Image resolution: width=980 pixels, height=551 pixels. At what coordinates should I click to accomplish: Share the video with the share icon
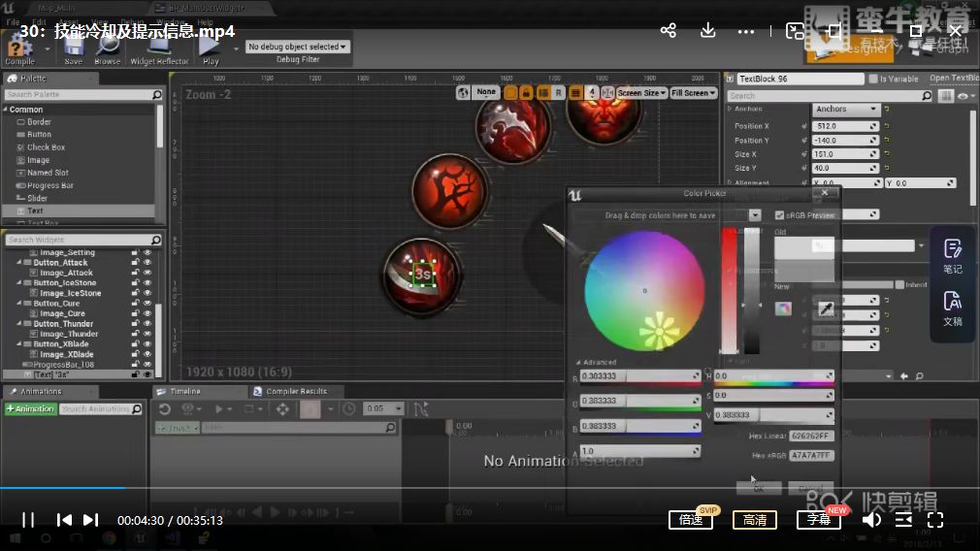click(x=669, y=31)
